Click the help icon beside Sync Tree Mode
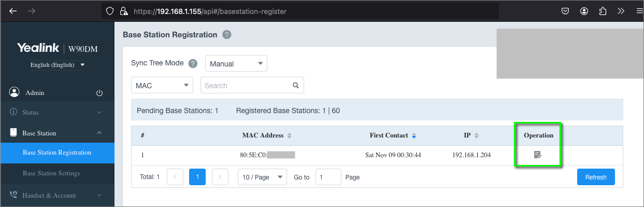The height and width of the screenshot is (207, 644). [193, 63]
